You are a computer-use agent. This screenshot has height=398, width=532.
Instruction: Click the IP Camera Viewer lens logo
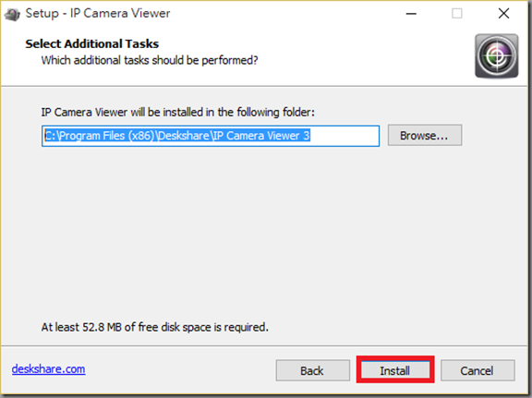tap(496, 55)
